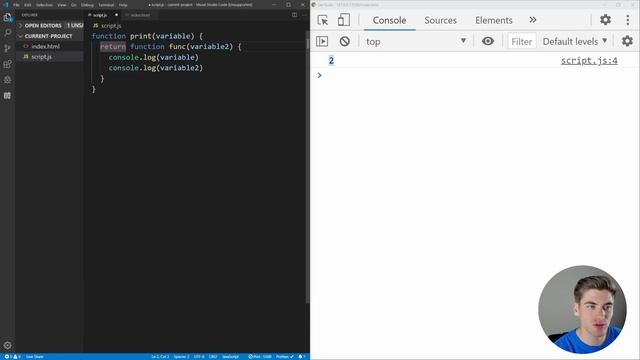The width and height of the screenshot is (640, 360).
Task: Open the View menu in VS Code
Action: click(62, 5)
